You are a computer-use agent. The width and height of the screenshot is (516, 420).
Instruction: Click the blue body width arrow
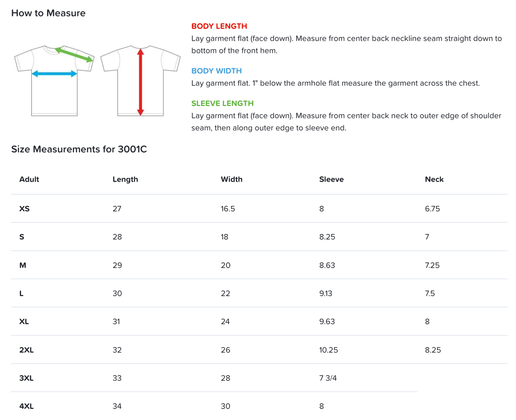click(54, 74)
